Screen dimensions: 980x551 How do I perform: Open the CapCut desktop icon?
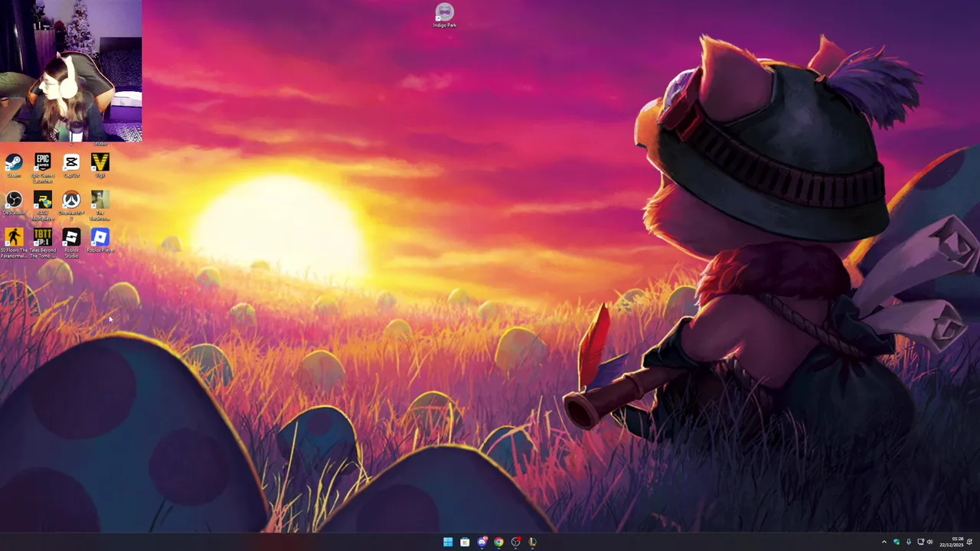(x=71, y=165)
